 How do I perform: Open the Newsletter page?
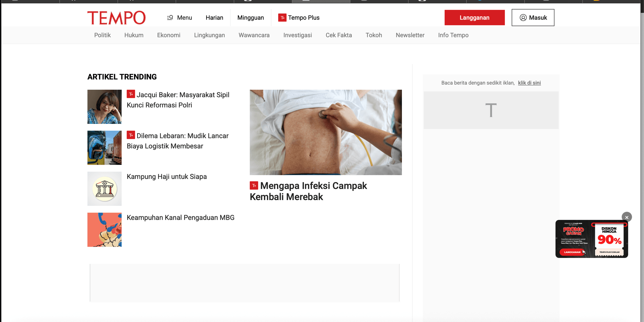(410, 35)
